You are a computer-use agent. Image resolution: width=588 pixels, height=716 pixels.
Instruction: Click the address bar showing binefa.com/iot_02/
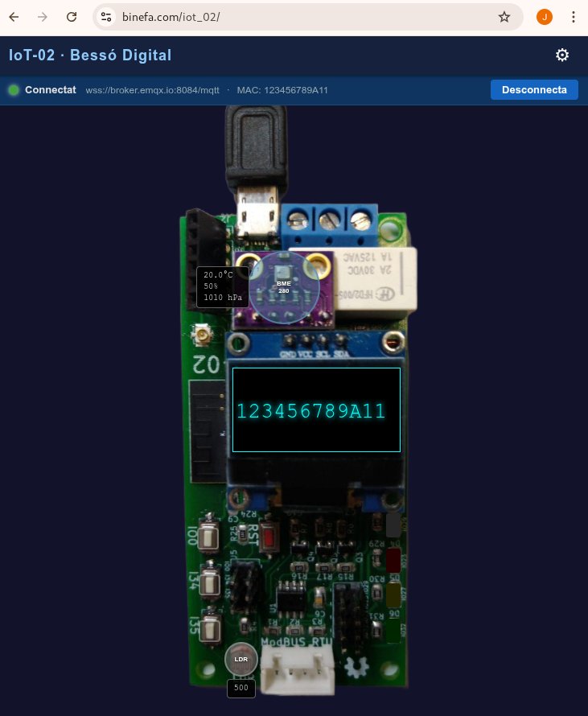pos(306,17)
